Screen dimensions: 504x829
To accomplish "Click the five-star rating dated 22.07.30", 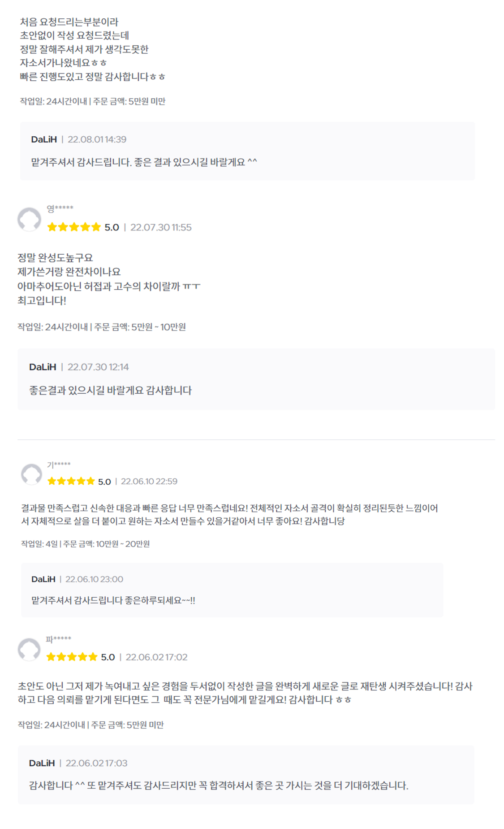I will 74,227.
